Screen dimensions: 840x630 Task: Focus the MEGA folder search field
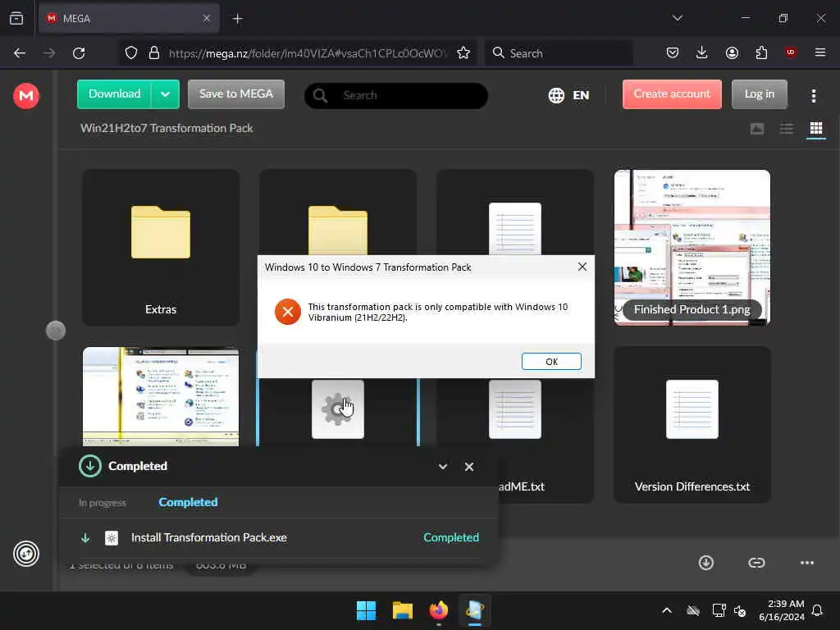coord(396,95)
